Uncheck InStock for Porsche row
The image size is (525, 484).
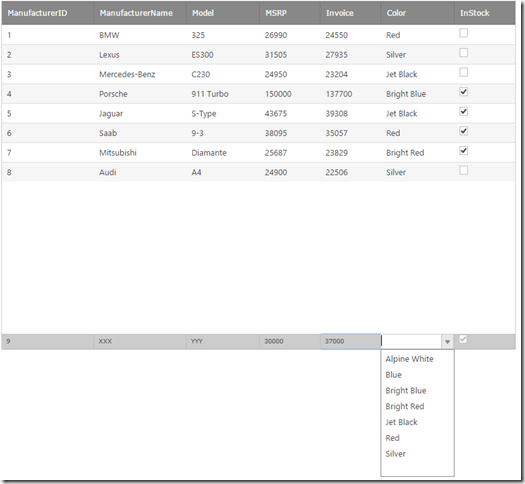(x=463, y=92)
